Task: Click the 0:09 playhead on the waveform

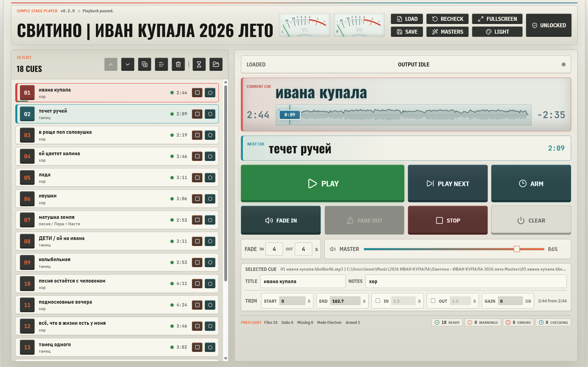Action: tap(290, 115)
